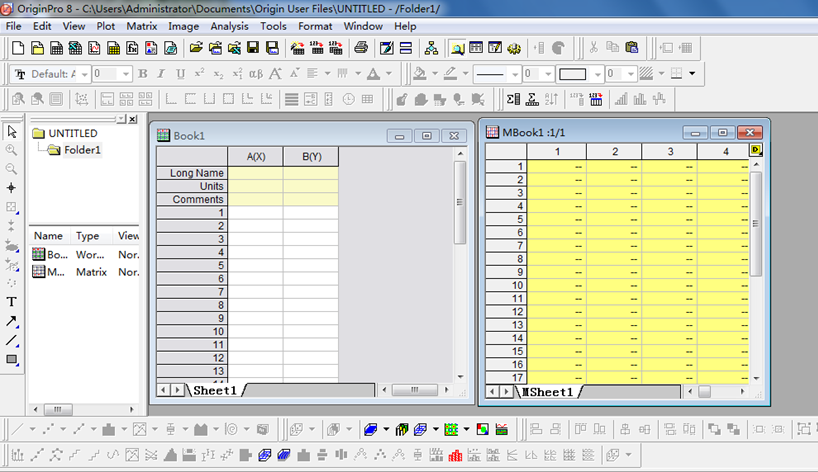Toggle Bold text formatting
This screenshot has width=818, height=472.
pyautogui.click(x=143, y=74)
